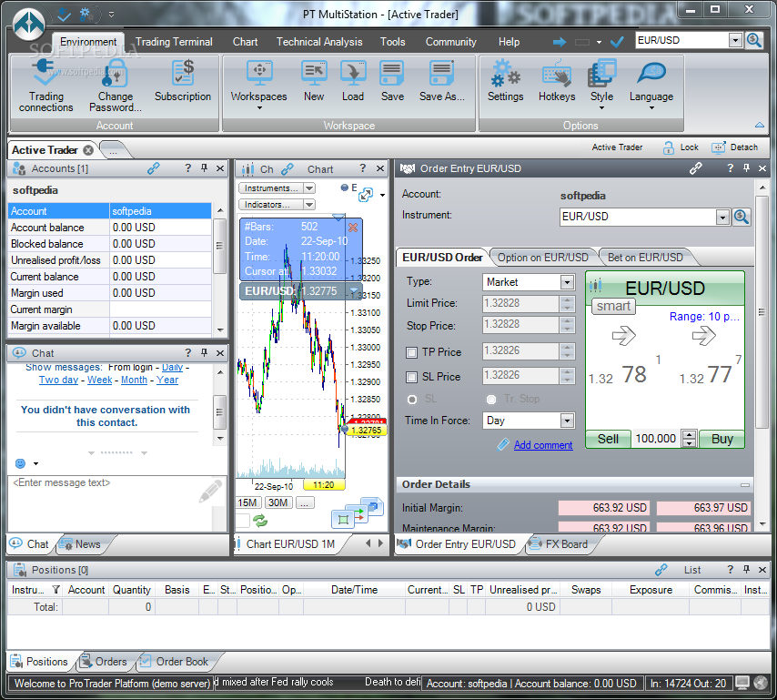Load a saved workspace

coord(353,81)
